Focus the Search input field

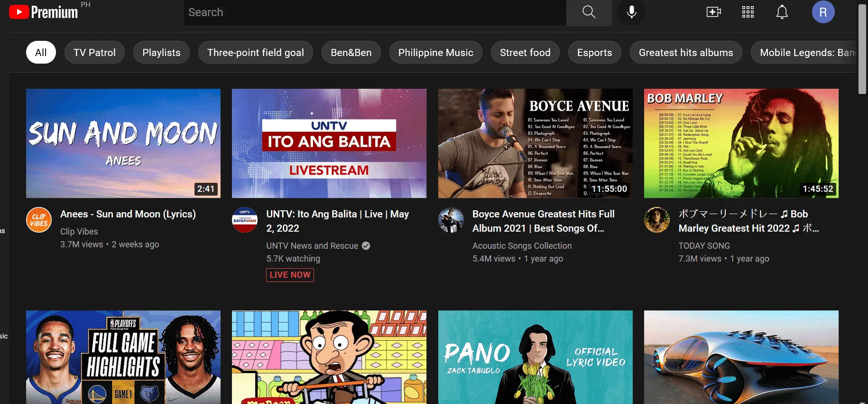375,12
